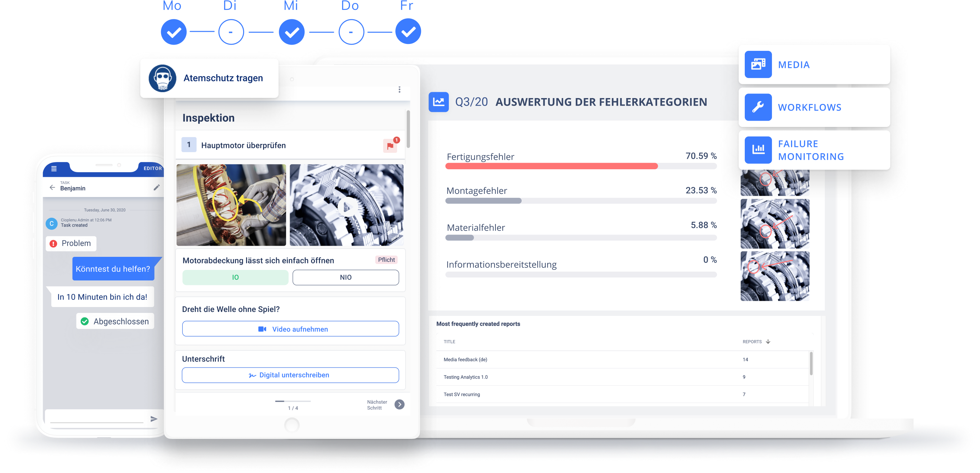Sort by the Reports column arrow
Image resolution: width=980 pixels, height=473 pixels.
click(768, 341)
